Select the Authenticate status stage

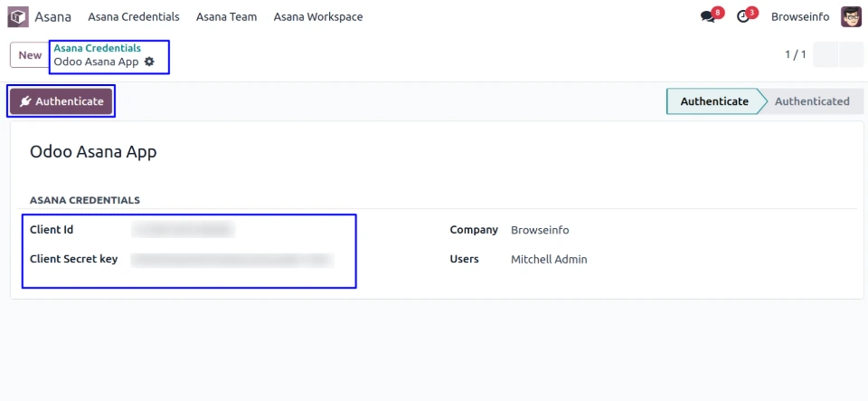(713, 101)
